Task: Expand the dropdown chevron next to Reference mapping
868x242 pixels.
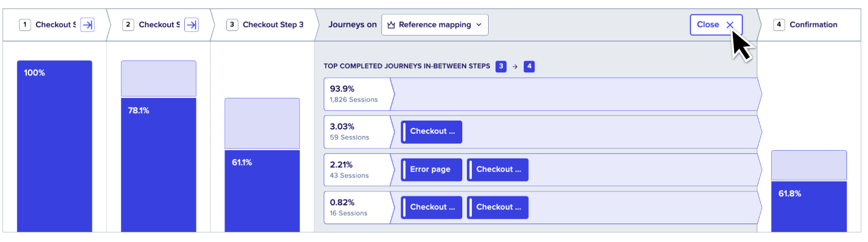Action: [x=479, y=25]
